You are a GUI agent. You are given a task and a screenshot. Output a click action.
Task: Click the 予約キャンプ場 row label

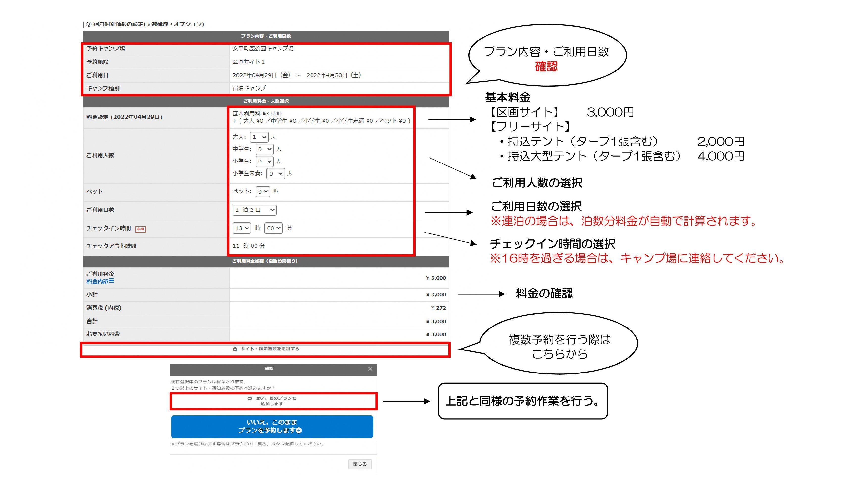coord(106,48)
